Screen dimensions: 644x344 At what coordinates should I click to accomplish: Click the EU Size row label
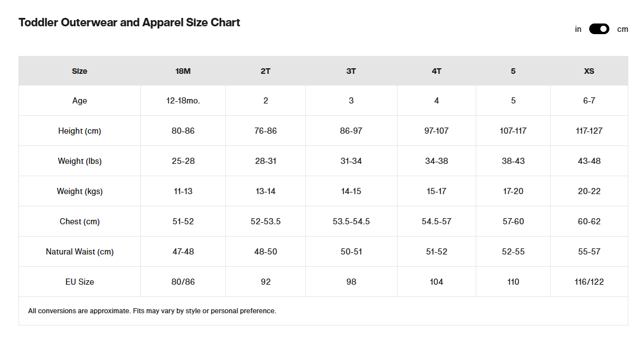coord(79,282)
